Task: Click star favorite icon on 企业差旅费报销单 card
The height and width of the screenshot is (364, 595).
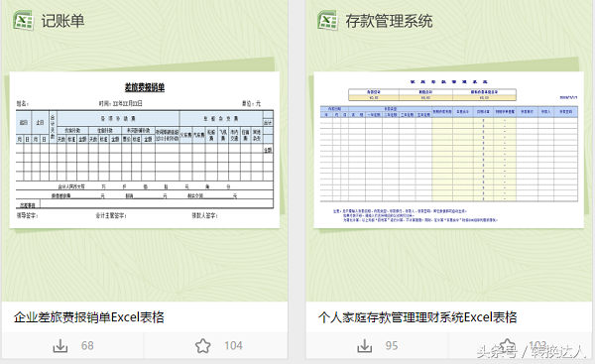Action: point(203,346)
